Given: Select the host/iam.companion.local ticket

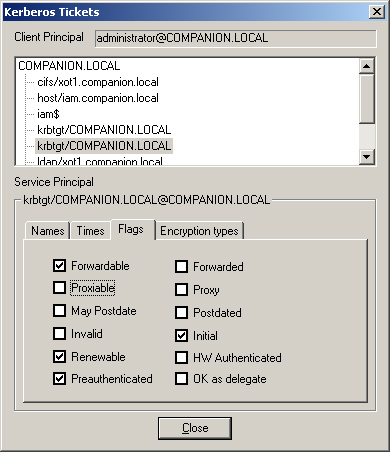Looking at the screenshot, I should [x=98, y=98].
